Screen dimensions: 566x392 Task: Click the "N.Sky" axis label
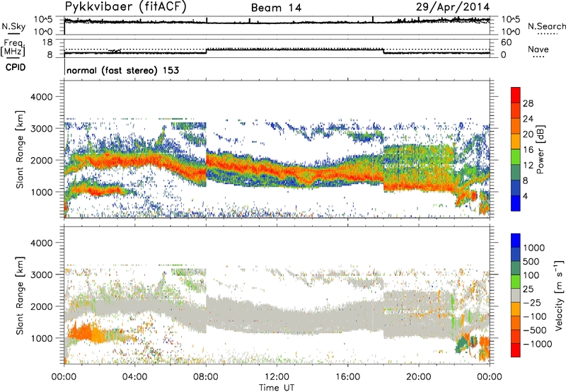(x=13, y=26)
